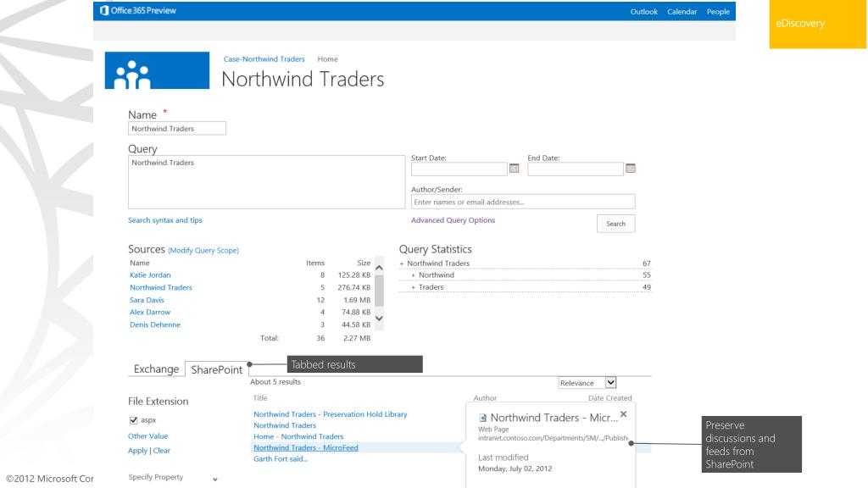The height and width of the screenshot is (488, 868).
Task: Click the About 5 results text
Action: coord(275,382)
